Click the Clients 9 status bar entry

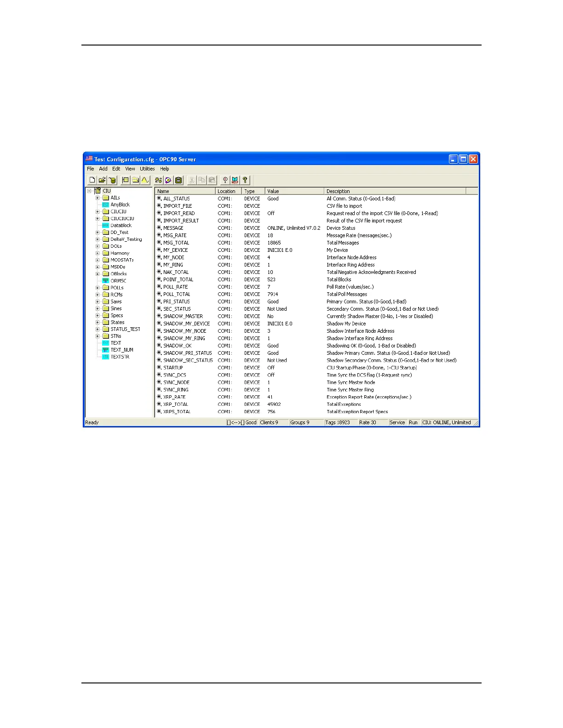(x=273, y=422)
